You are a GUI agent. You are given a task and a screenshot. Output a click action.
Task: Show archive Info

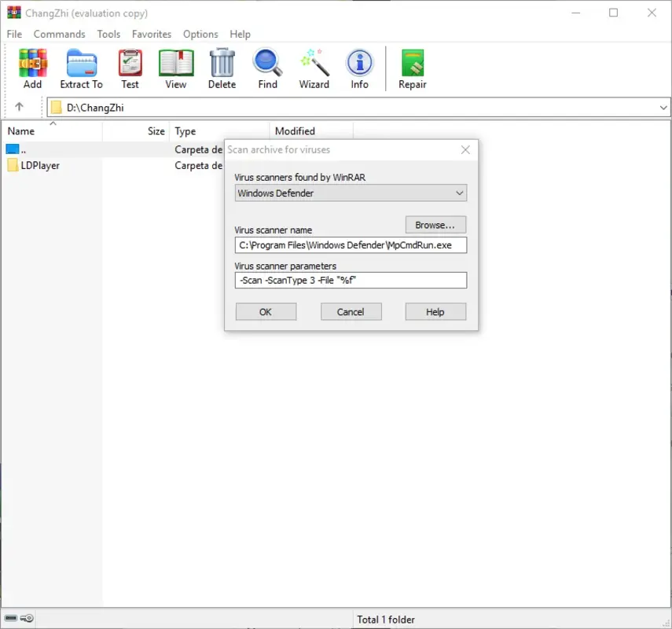click(359, 68)
